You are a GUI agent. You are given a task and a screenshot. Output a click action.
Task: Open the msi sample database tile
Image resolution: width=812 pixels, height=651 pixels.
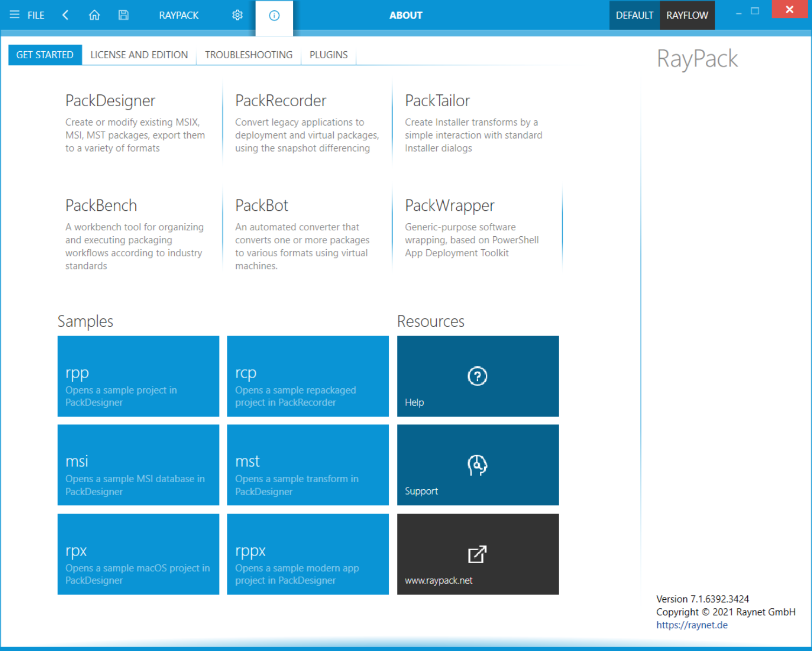pyautogui.click(x=139, y=465)
